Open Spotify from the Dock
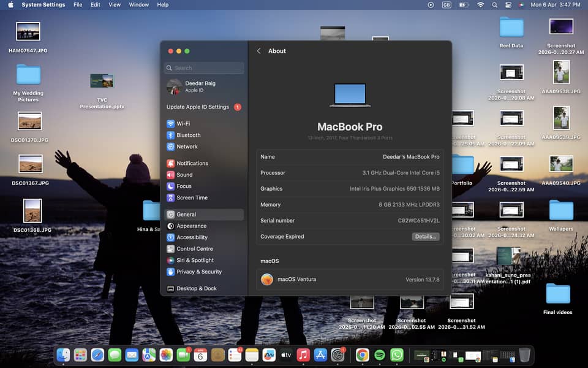588x368 pixels. [379, 355]
